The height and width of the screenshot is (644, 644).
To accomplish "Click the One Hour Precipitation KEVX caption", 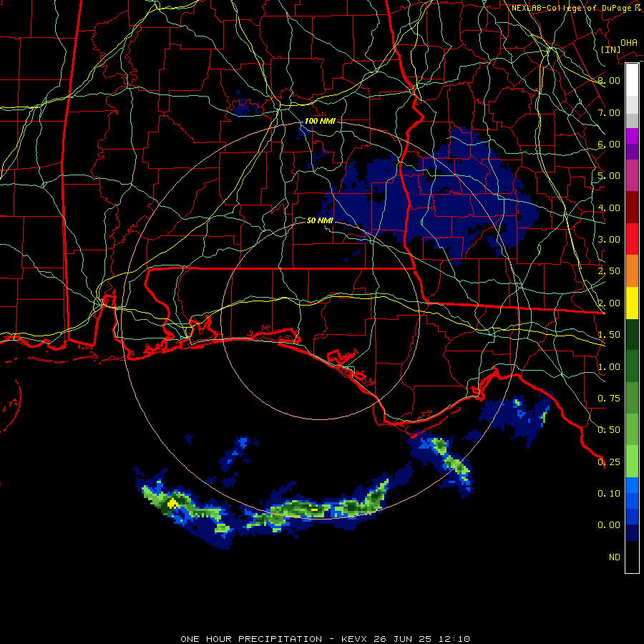I will (x=325, y=639).
